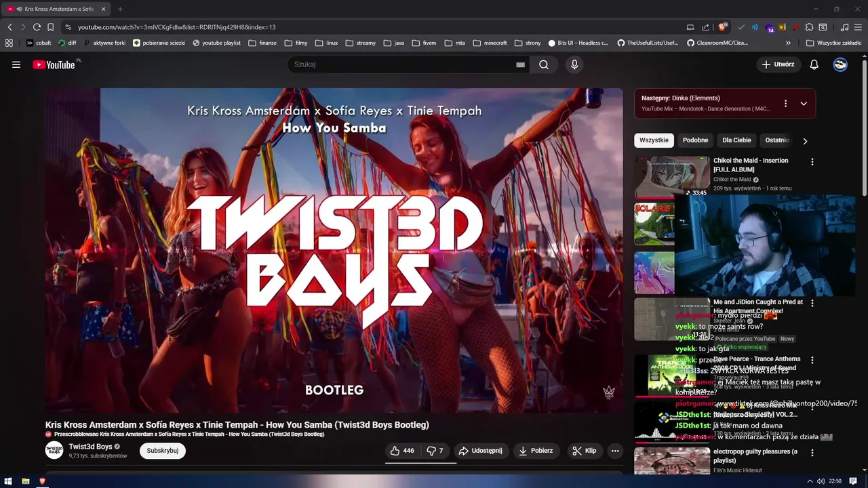The width and height of the screenshot is (868, 488).
Task: Open the TheUsefulLists GitHub bookmark
Action: [648, 43]
